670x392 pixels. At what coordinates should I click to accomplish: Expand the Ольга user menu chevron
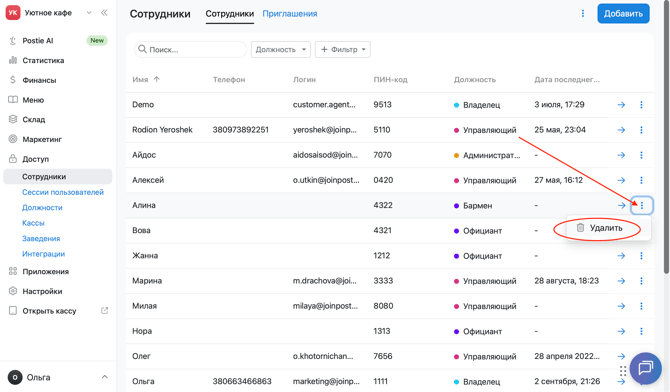[104, 377]
